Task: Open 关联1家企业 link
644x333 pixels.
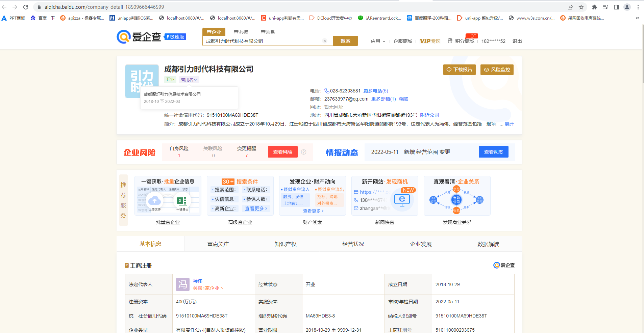Action: [208, 288]
